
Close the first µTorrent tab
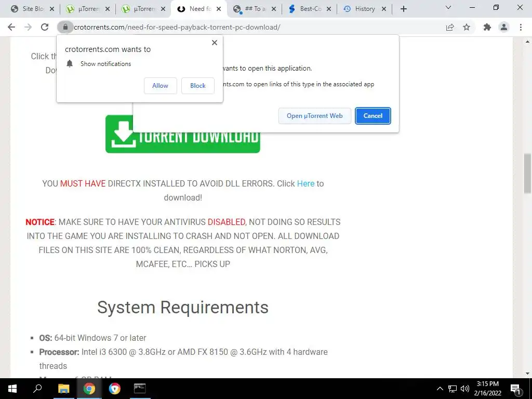(108, 9)
